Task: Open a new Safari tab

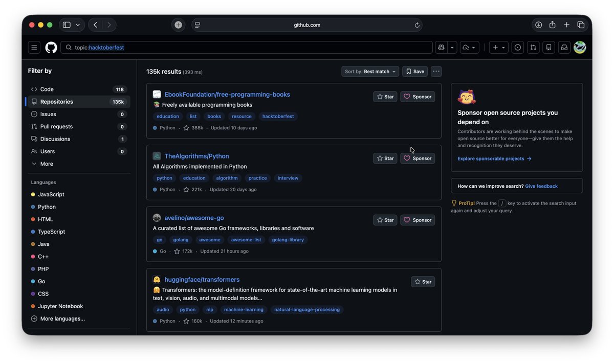Action: click(x=566, y=25)
